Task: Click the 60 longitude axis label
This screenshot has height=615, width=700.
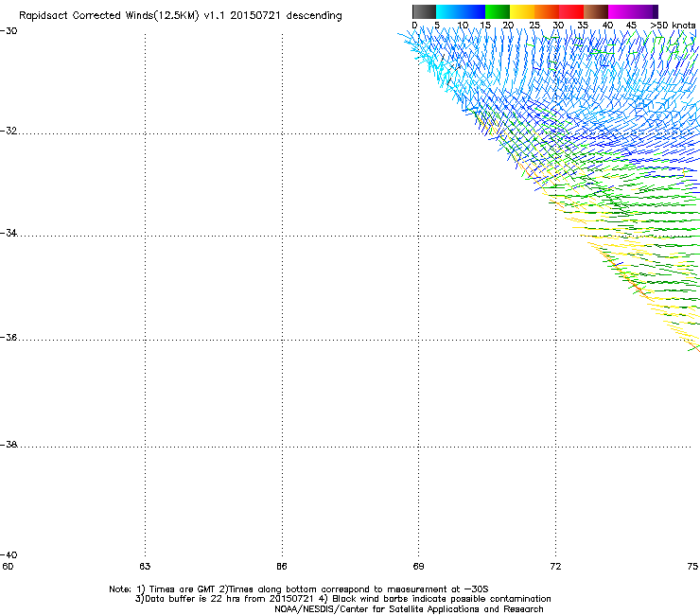Action: pyautogui.click(x=8, y=567)
